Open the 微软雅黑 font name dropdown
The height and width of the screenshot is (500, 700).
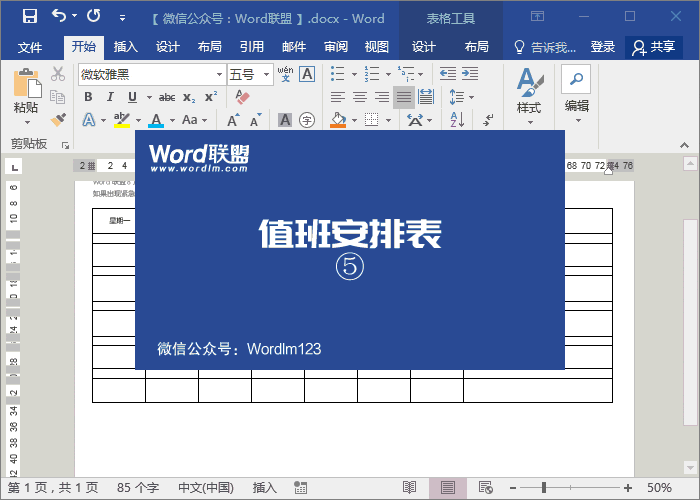219,75
